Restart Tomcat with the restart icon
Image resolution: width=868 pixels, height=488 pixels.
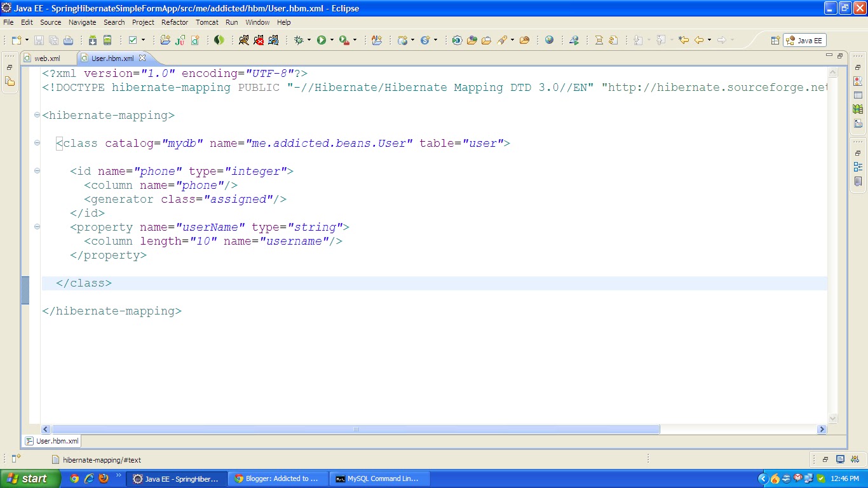click(274, 39)
